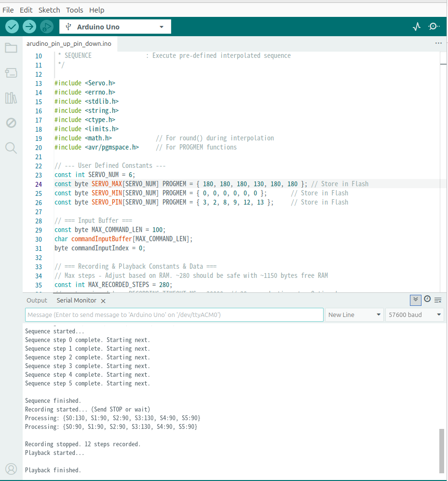Click 'SERVO_PIN' array name
This screenshot has width=448, height=481.
point(107,203)
